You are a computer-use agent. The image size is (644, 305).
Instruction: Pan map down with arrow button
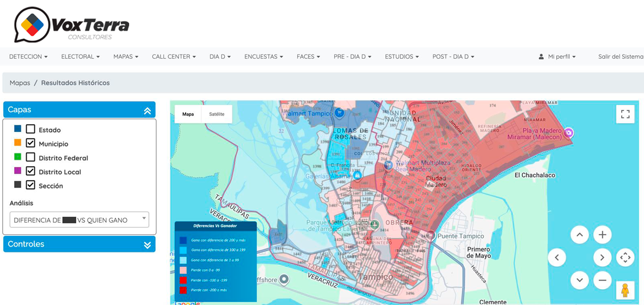[580, 280]
